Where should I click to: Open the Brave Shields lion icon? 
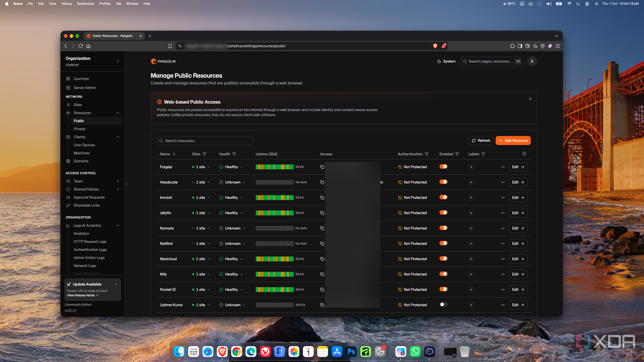(x=435, y=46)
